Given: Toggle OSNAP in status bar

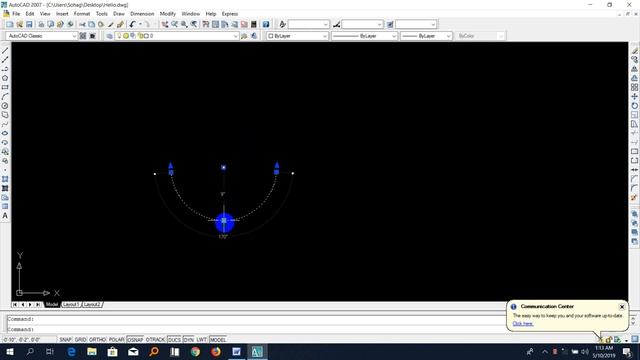Looking at the screenshot, I should (135, 340).
